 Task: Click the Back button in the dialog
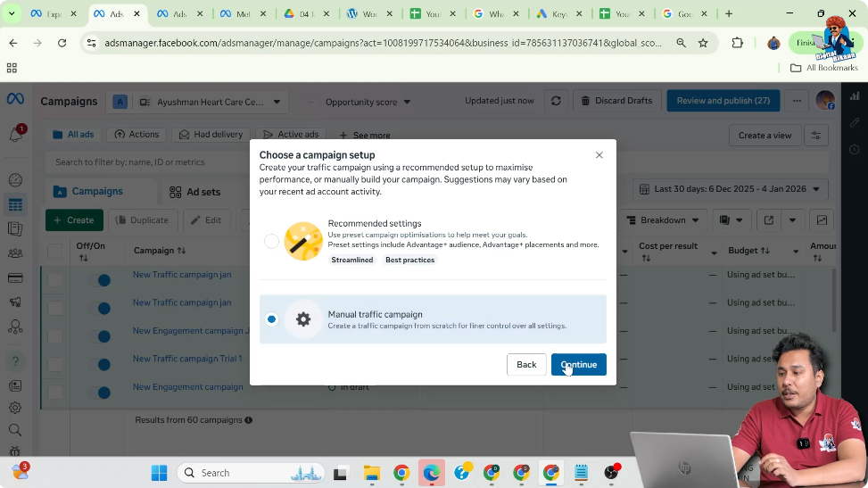click(x=526, y=365)
